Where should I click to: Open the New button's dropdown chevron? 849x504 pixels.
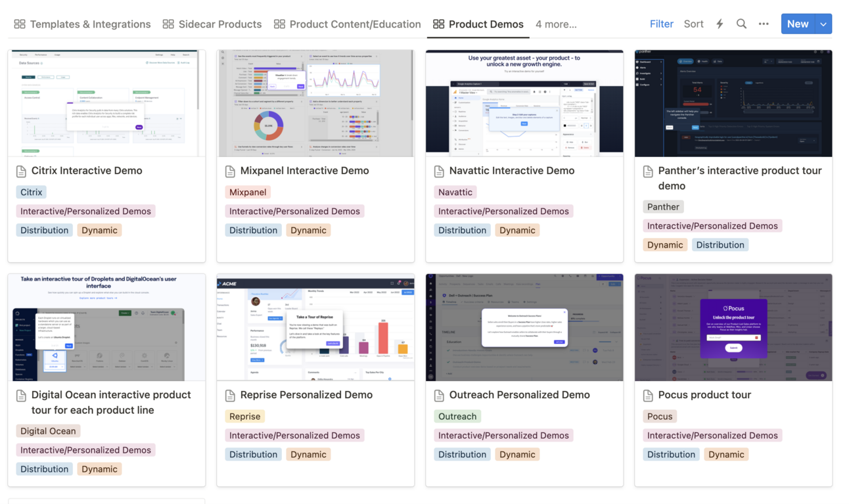tap(823, 23)
